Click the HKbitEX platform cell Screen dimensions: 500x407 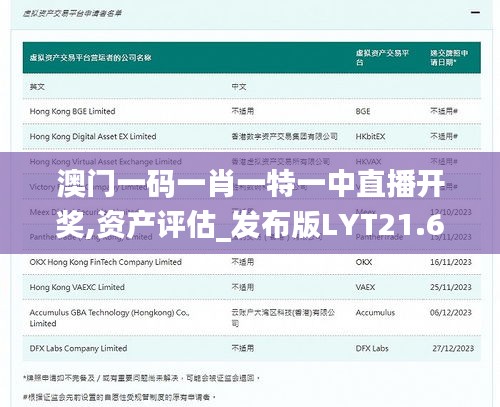tap(370, 136)
